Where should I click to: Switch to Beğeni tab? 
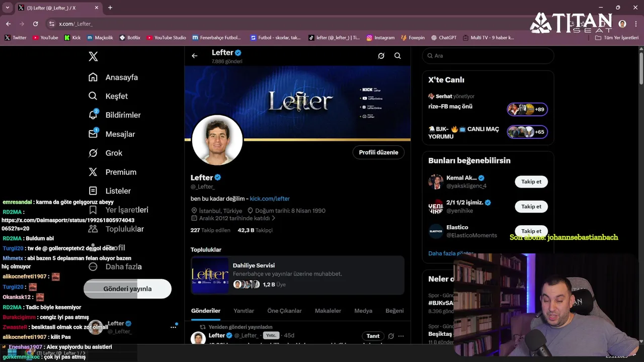[394, 311]
